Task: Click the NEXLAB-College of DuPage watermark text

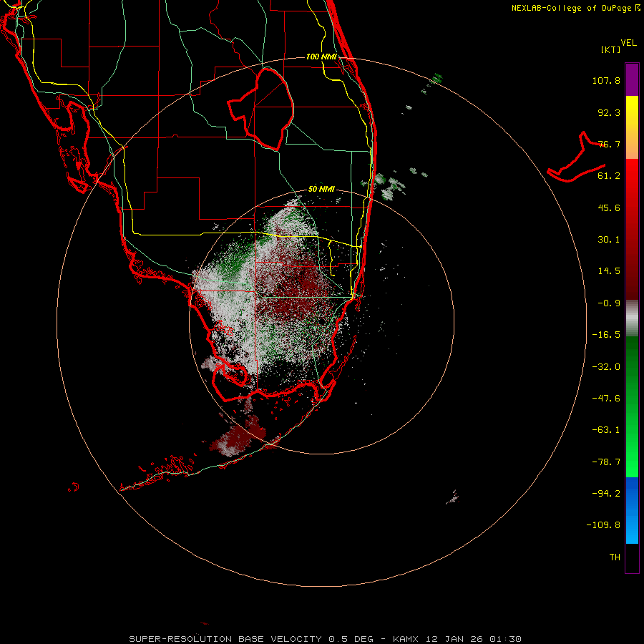Action: pos(575,8)
